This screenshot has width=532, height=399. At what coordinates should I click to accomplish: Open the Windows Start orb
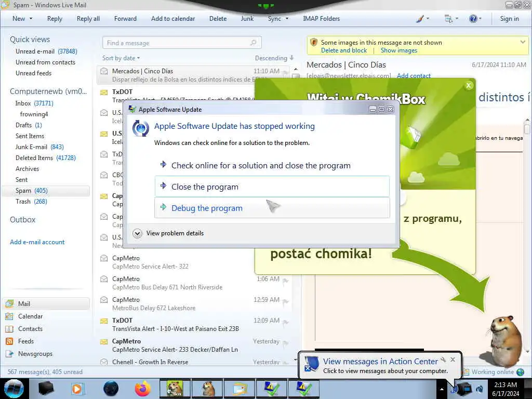tap(14, 389)
